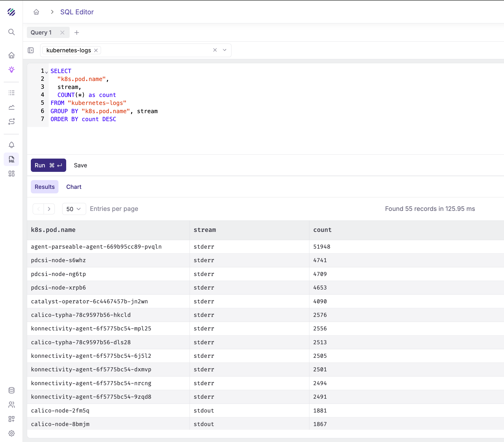The height and width of the screenshot is (442, 504).
Task: Open the settings gear icon
Action: point(11,433)
